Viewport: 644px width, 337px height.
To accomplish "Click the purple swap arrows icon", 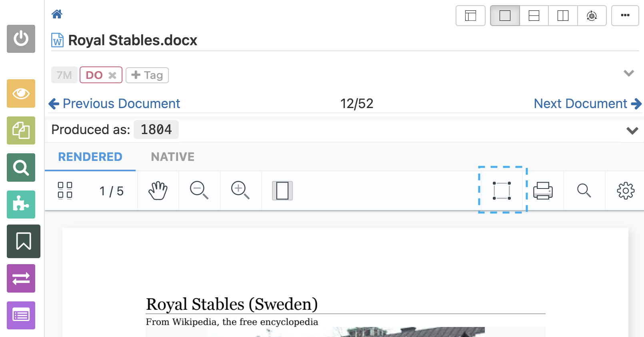I will click(x=21, y=279).
